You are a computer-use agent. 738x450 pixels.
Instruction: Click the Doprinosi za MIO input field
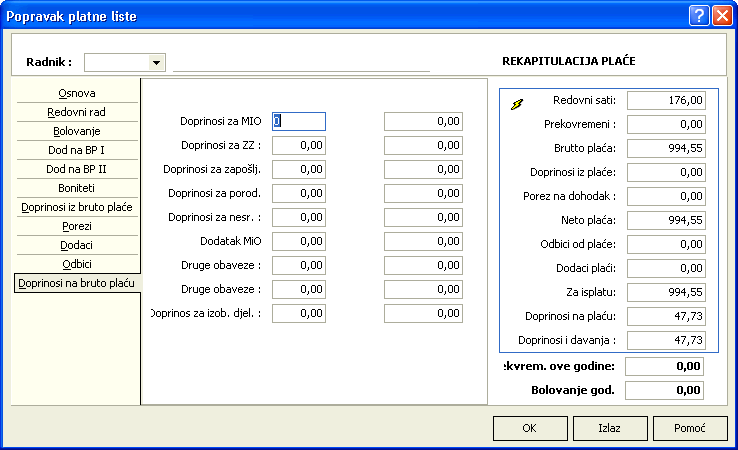point(299,121)
